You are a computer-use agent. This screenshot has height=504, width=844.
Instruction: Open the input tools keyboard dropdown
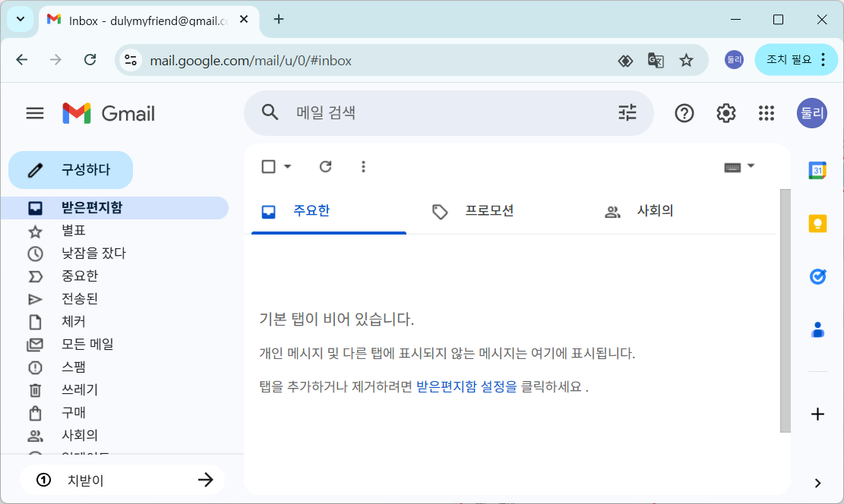pos(739,167)
